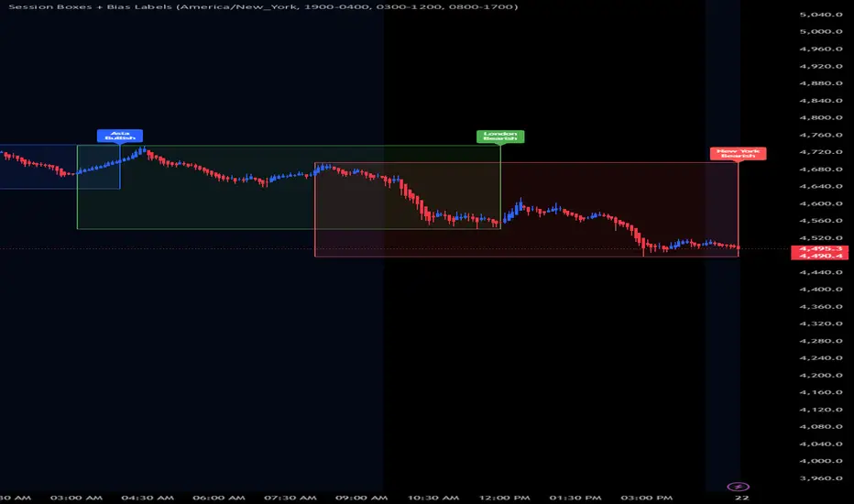Click the 4,200.0 price axis label
The width and height of the screenshot is (854, 504).
[x=821, y=376]
